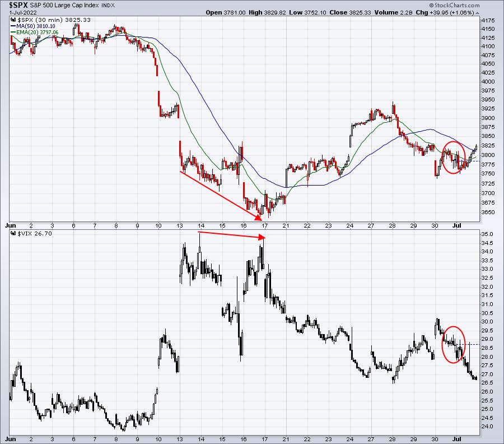This screenshot has height=444, width=504.
Task: Click the red arrowhead at SPX June 17 low
Action: pyautogui.click(x=259, y=217)
